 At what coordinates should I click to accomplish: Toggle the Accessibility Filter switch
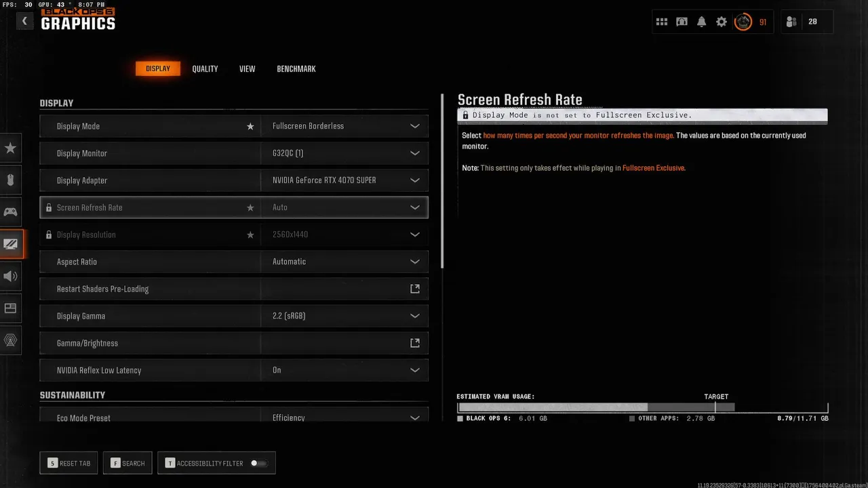(259, 463)
